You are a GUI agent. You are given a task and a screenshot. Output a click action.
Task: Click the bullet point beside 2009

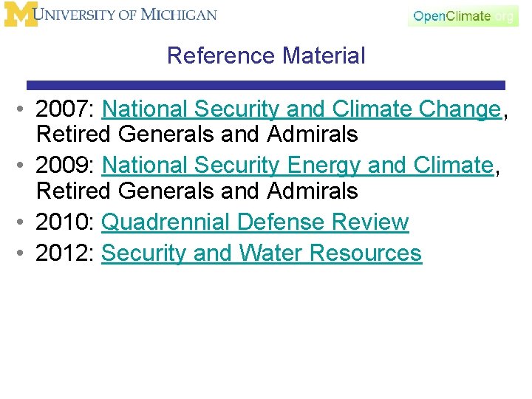tap(20, 166)
